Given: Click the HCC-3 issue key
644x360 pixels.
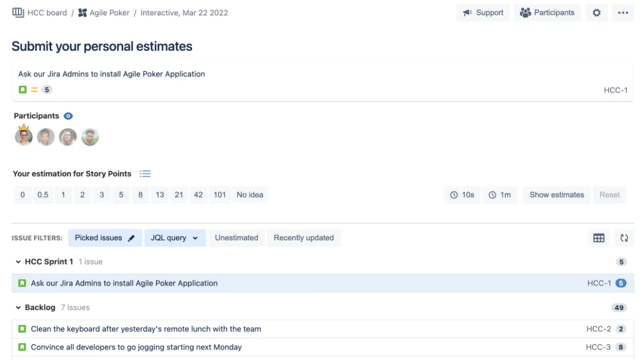Looking at the screenshot, I should (598, 347).
